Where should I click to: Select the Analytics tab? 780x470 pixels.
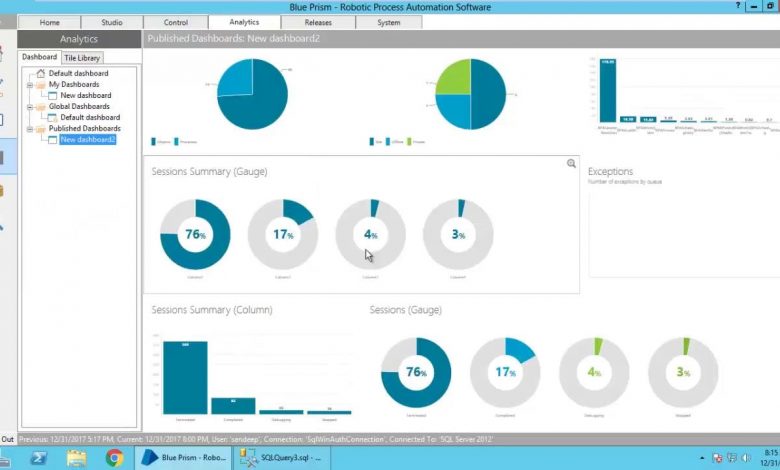tap(244, 22)
